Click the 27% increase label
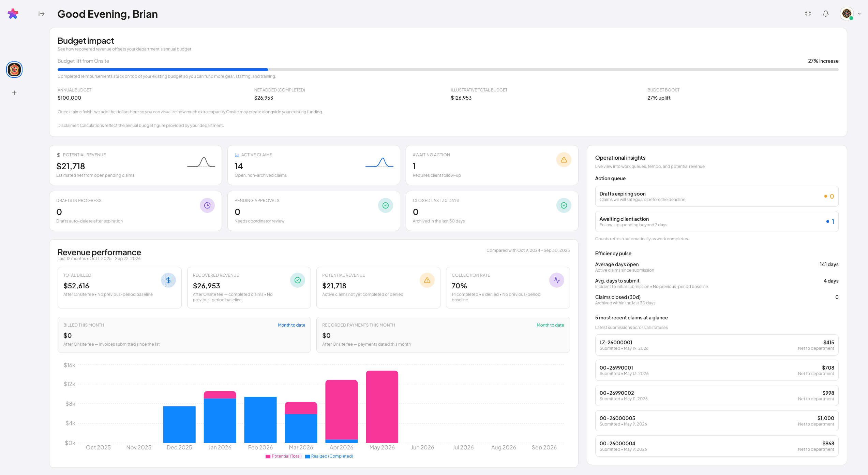The width and height of the screenshot is (868, 475). coord(823,61)
